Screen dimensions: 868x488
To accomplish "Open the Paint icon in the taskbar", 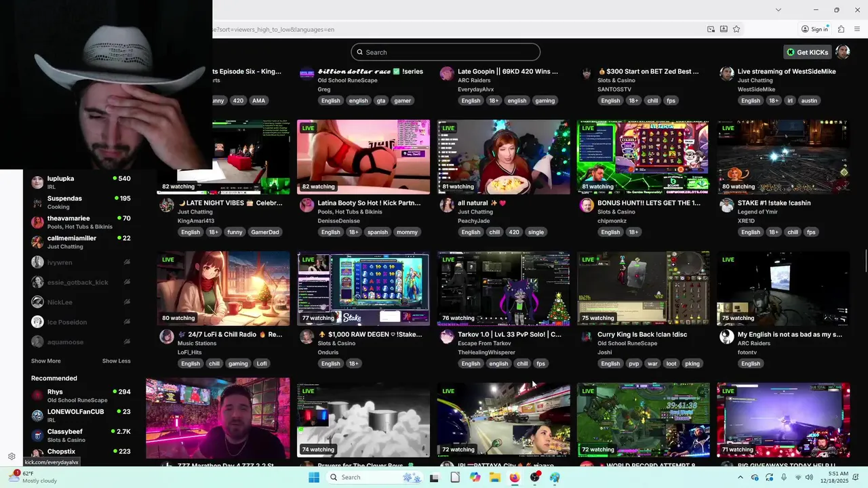I will tap(555, 477).
